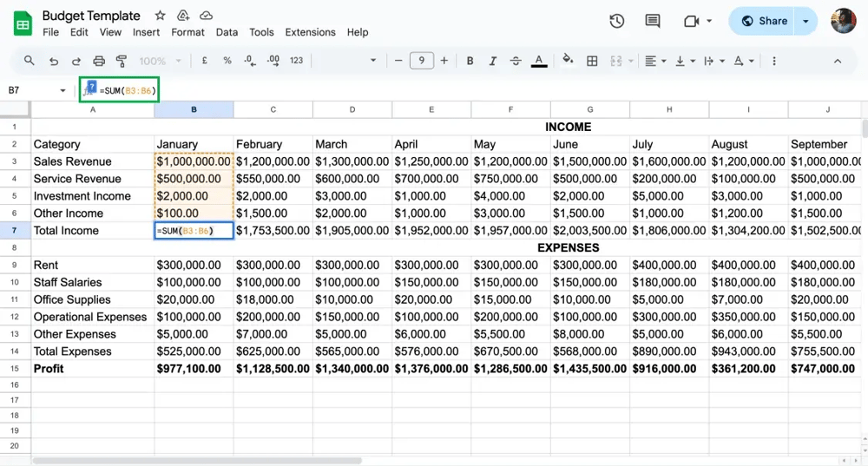The image size is (868, 466).
Task: Toggle italic formatting
Action: coord(493,61)
